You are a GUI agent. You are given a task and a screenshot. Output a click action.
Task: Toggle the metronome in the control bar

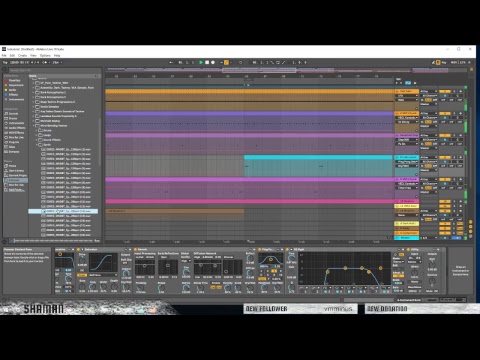(x=45, y=62)
